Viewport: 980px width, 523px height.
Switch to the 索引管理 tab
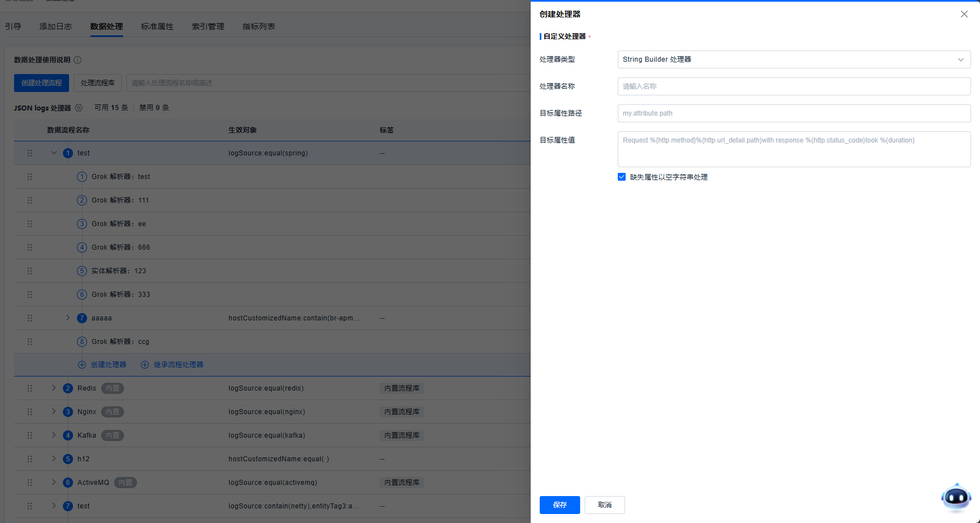(208, 26)
